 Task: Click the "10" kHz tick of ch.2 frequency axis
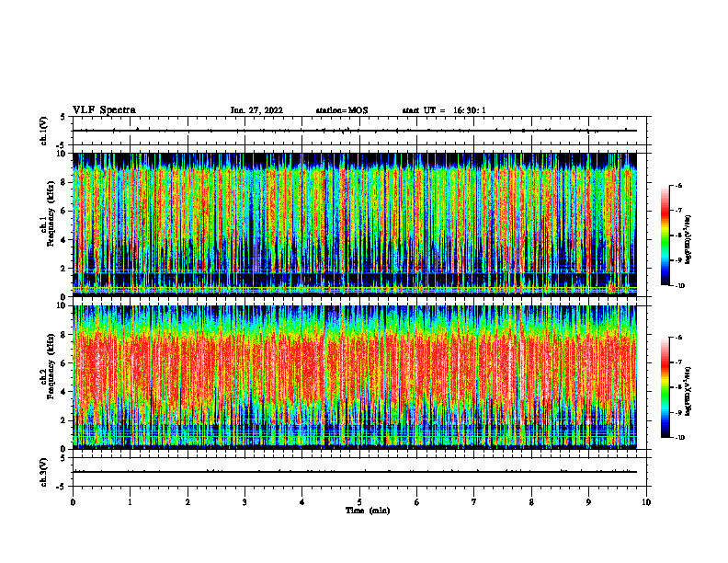[62, 305]
